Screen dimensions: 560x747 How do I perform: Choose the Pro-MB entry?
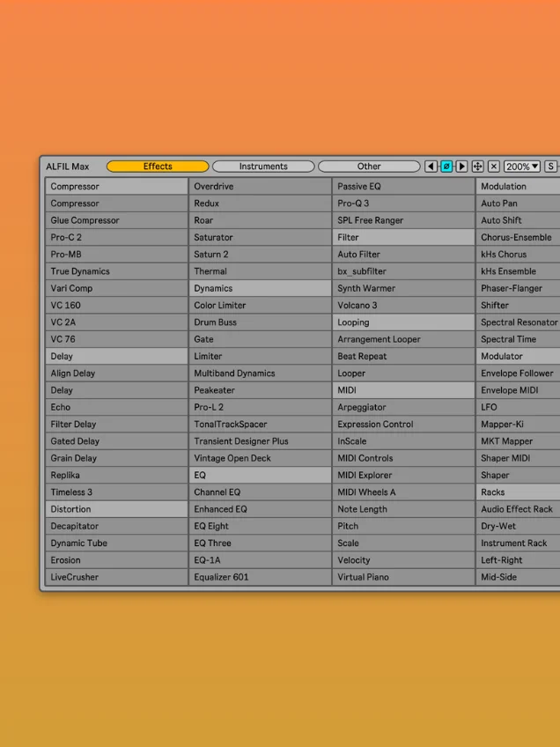pyautogui.click(x=116, y=255)
